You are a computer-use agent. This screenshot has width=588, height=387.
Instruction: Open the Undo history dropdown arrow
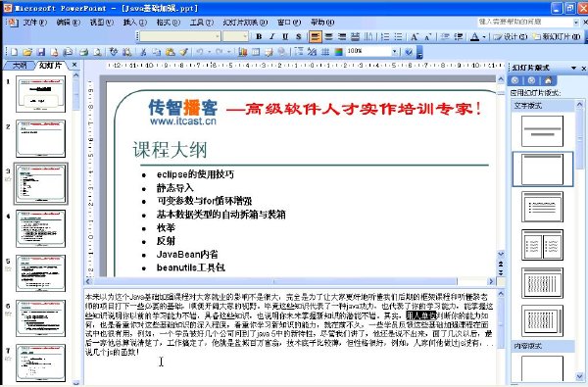[x=209, y=52]
